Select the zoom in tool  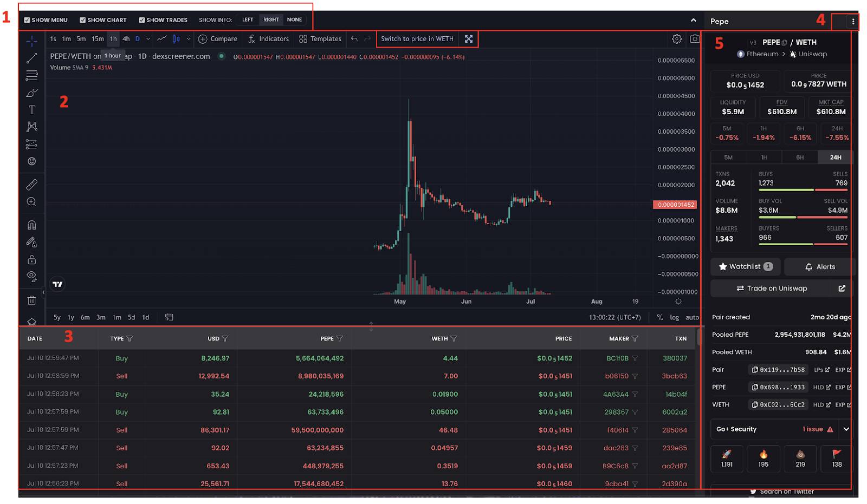[x=32, y=202]
